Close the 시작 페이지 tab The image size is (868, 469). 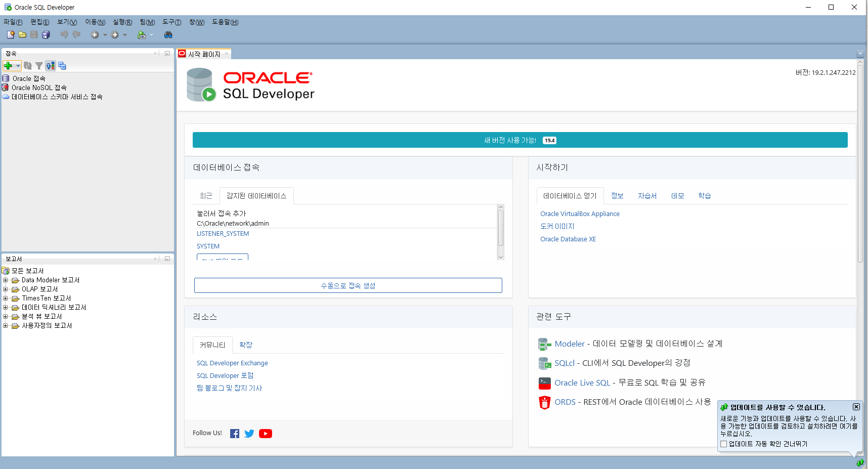(x=227, y=54)
